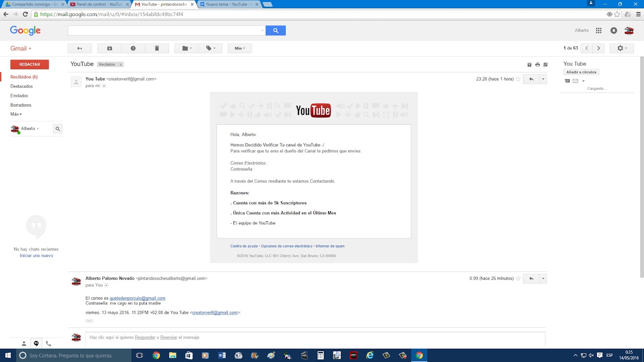Open the Borradores folder

pyautogui.click(x=21, y=105)
